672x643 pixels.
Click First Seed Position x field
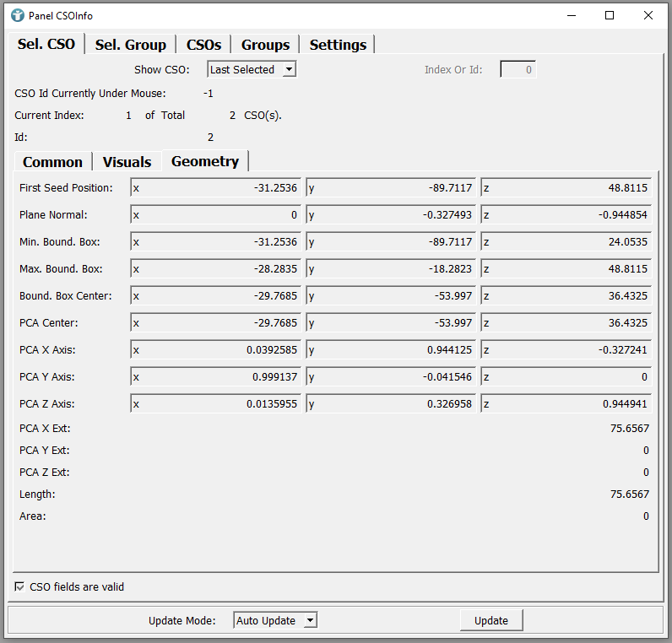tap(216, 188)
